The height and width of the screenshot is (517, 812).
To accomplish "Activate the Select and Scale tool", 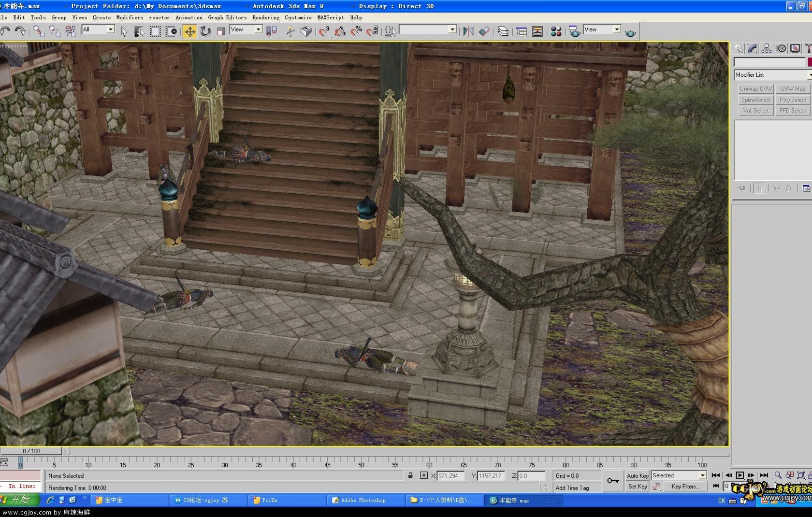I will coord(221,31).
